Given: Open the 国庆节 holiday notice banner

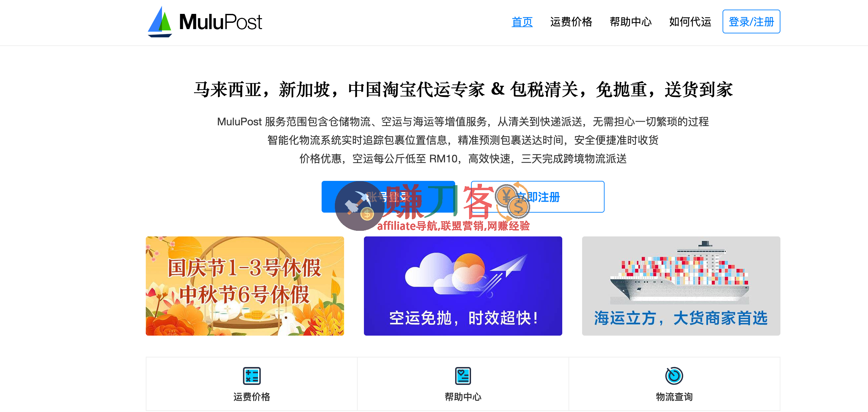Looking at the screenshot, I should click(x=245, y=286).
